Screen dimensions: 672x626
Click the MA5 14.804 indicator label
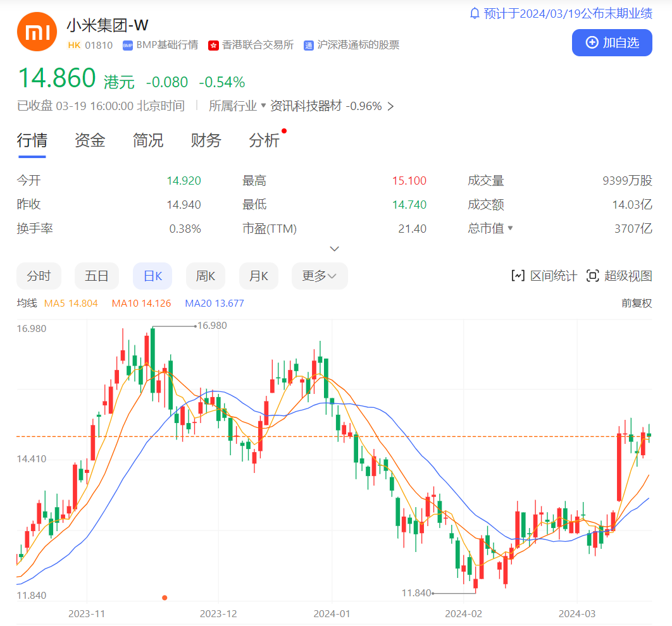[x=71, y=303]
